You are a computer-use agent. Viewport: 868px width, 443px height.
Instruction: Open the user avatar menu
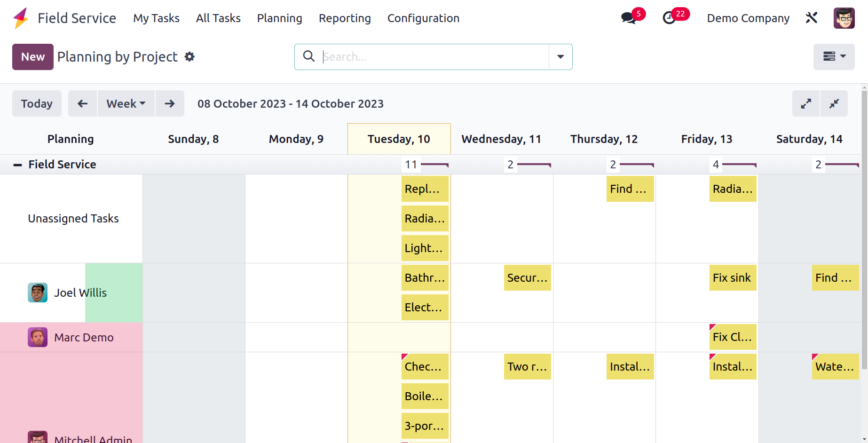point(844,18)
